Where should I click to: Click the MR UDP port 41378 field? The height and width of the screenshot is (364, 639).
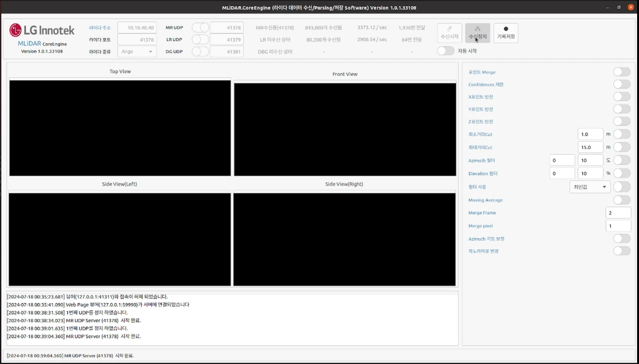pos(227,28)
